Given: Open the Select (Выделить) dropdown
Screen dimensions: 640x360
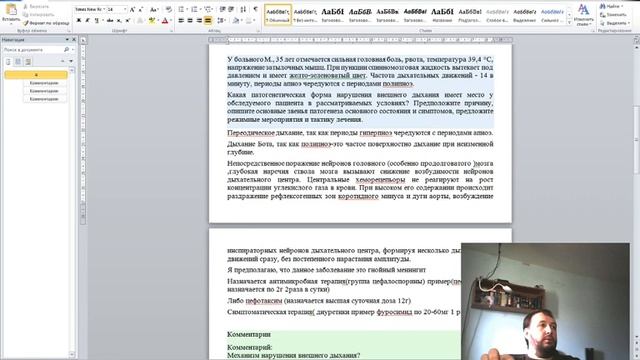Looking at the screenshot, I should tap(615, 23).
